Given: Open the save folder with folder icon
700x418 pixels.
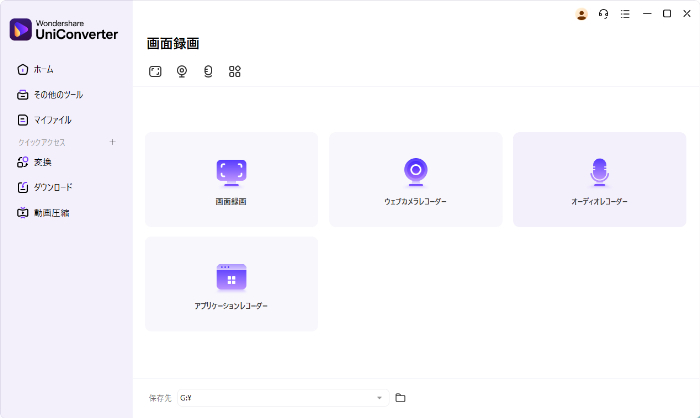Looking at the screenshot, I should click(400, 397).
